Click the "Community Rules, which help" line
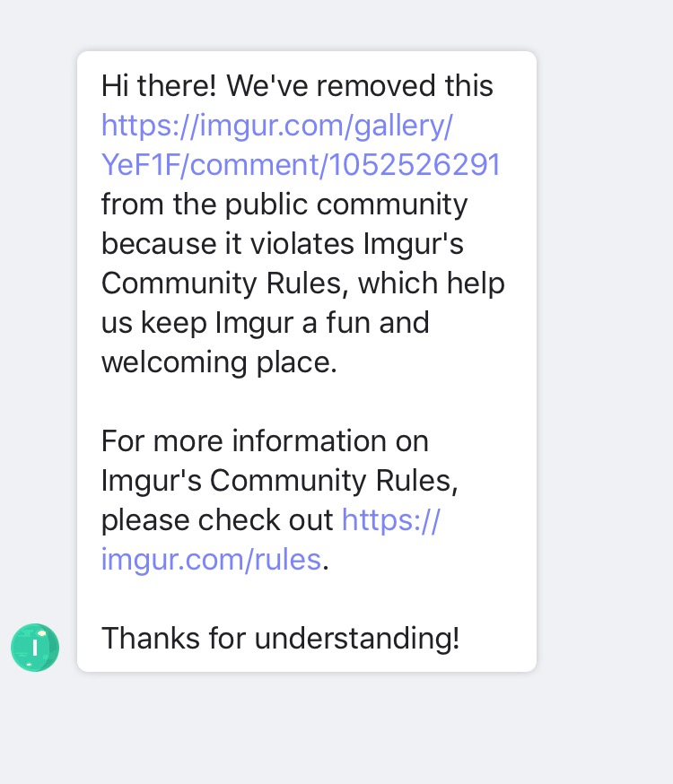This screenshot has width=673, height=784. tap(302, 283)
